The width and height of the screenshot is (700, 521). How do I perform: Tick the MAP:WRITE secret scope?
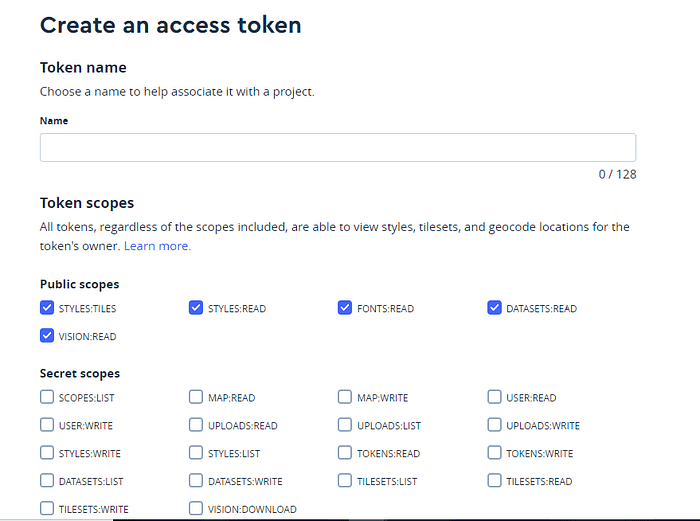(x=345, y=397)
